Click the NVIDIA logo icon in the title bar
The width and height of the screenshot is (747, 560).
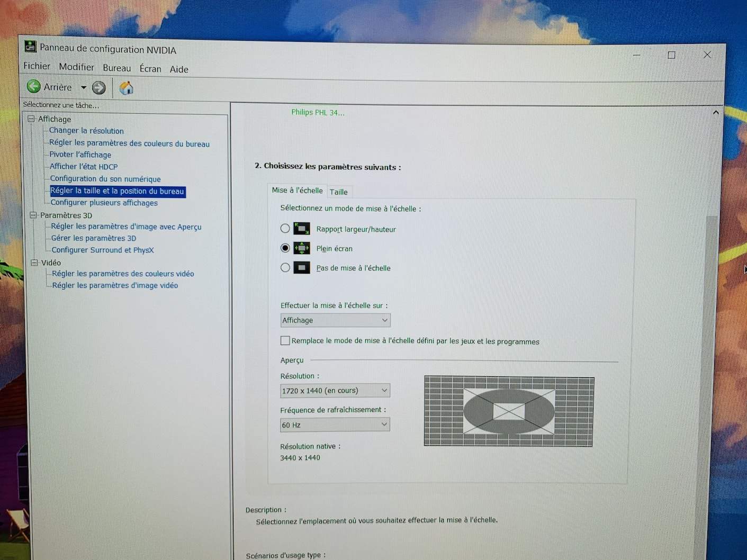click(x=30, y=47)
